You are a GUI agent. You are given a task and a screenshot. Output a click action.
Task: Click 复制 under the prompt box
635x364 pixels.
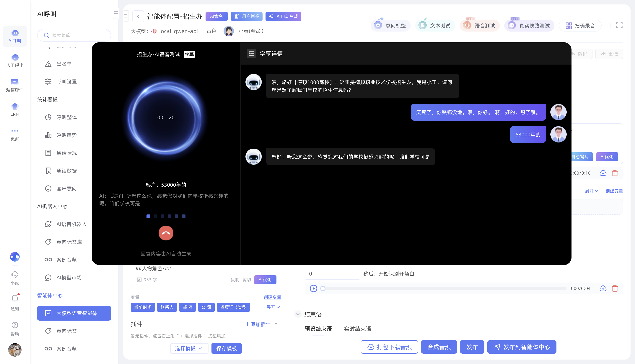tap(235, 280)
